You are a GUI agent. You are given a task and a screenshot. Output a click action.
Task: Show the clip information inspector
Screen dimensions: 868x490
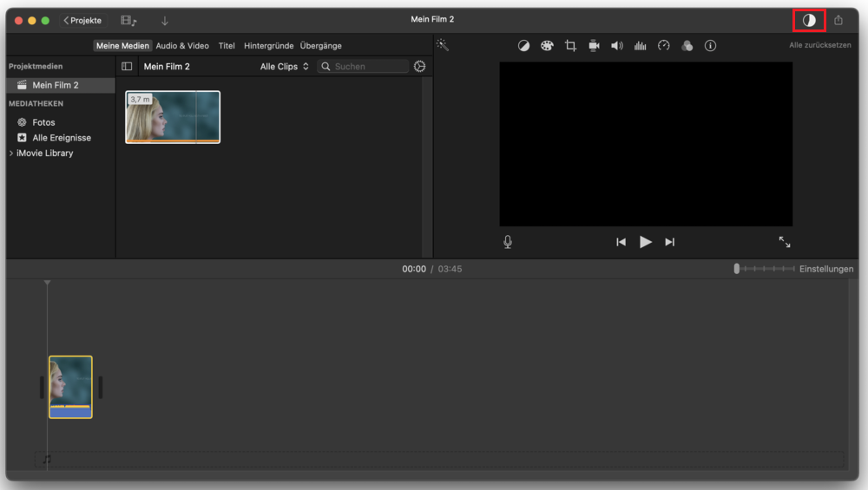pyautogui.click(x=710, y=46)
